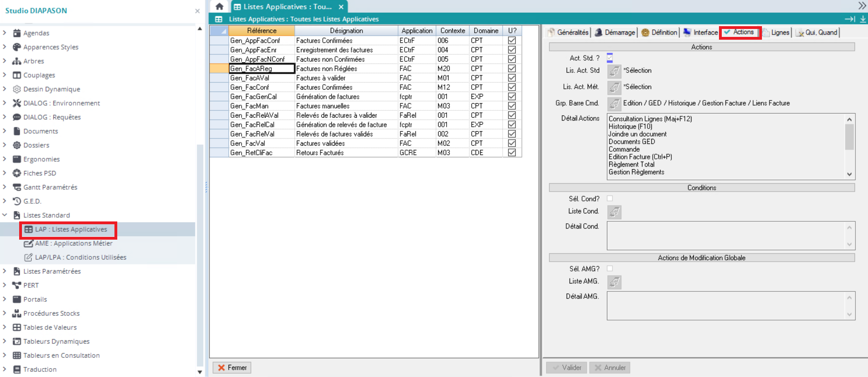Select the Gen_FacGenCal reference cell
The height and width of the screenshot is (377, 868).
(x=261, y=97)
